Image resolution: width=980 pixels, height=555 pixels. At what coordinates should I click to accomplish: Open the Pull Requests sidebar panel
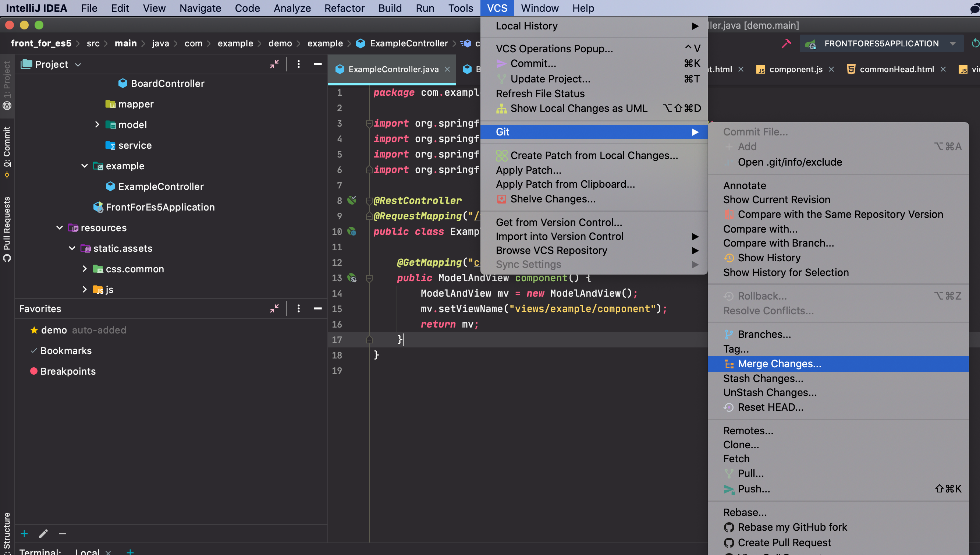(x=7, y=229)
